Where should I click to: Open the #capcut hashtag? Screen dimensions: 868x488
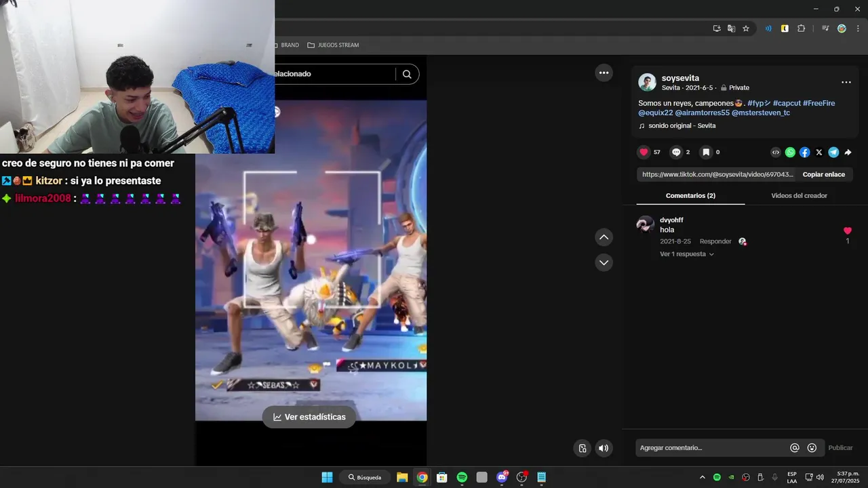[787, 103]
